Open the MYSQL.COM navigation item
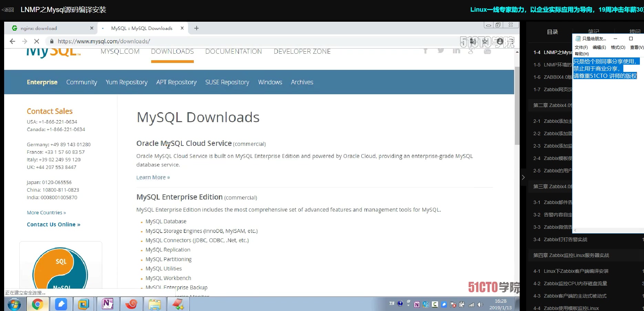Image resolution: width=644 pixels, height=311 pixels. point(120,52)
